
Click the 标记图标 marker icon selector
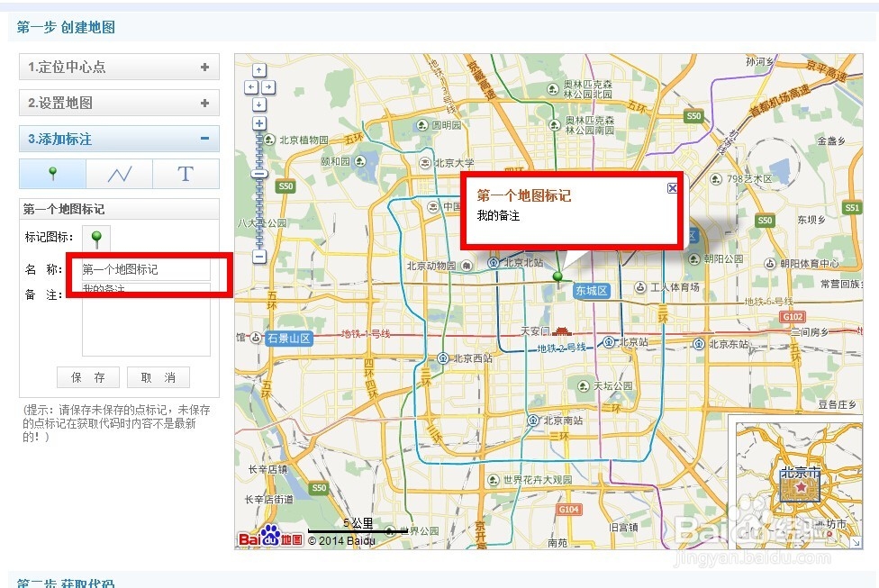click(x=95, y=238)
